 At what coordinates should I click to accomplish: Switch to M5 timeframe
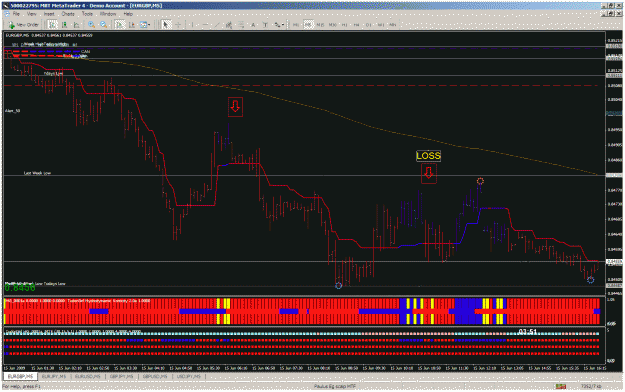pyautogui.click(x=308, y=25)
